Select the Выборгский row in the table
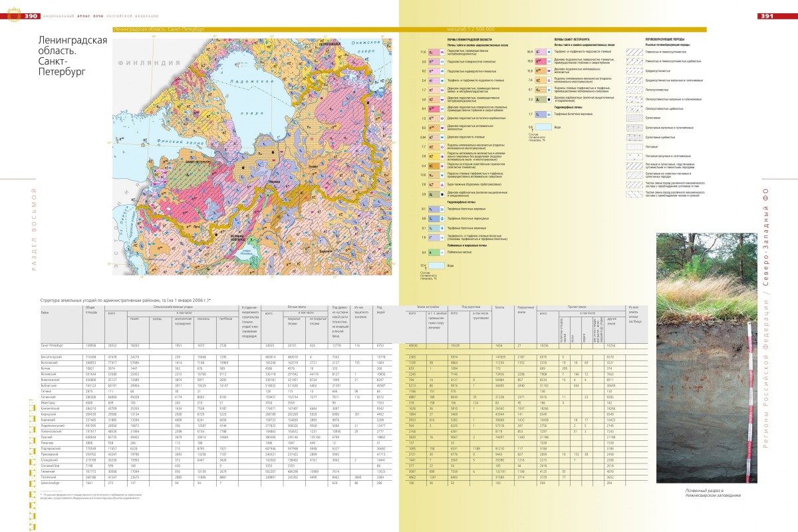 [344, 385]
